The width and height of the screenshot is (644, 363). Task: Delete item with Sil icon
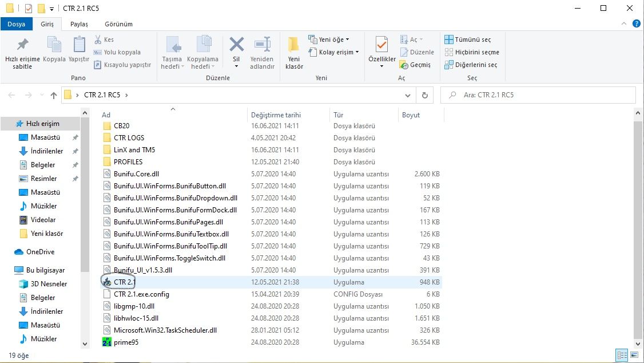tap(236, 45)
